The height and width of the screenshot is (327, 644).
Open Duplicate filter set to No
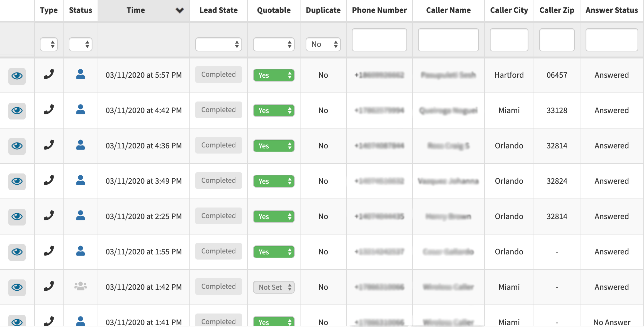[x=323, y=44]
